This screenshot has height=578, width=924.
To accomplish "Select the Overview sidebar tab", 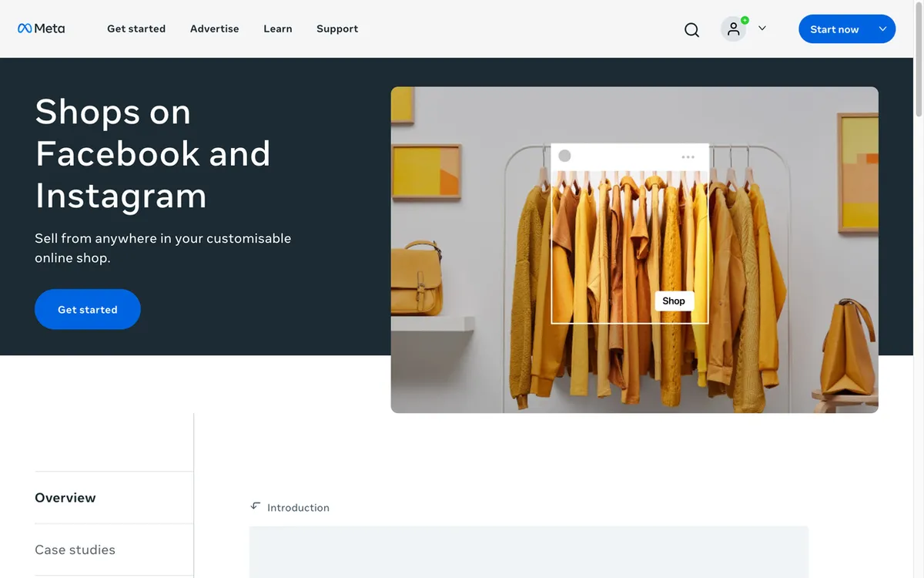I will [114, 498].
